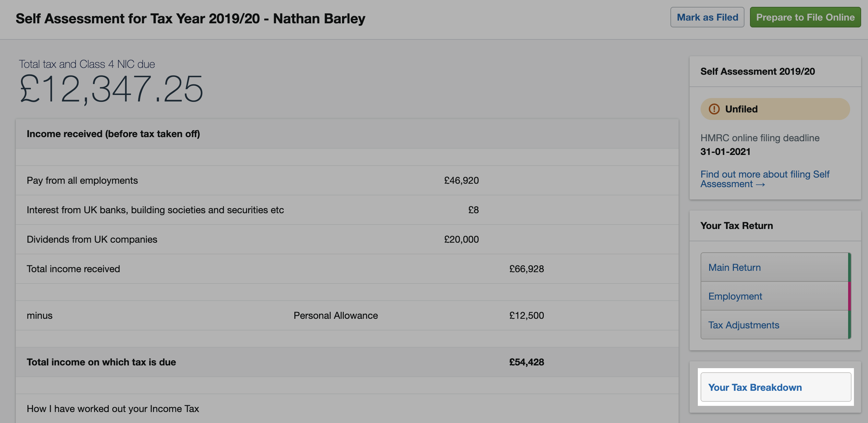Image resolution: width=868 pixels, height=423 pixels.
Task: Go to the Employment section
Action: point(735,296)
